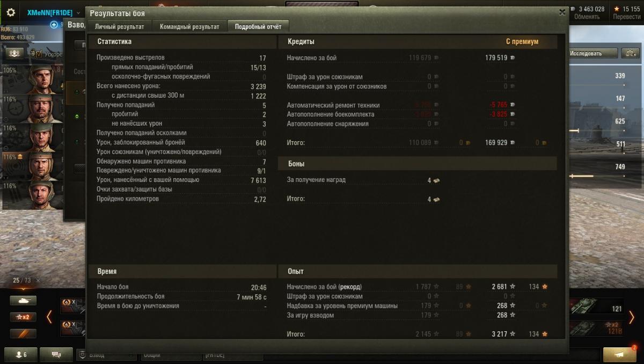Click the Обменять credits exchange link
644x364 pixels.
point(587,17)
